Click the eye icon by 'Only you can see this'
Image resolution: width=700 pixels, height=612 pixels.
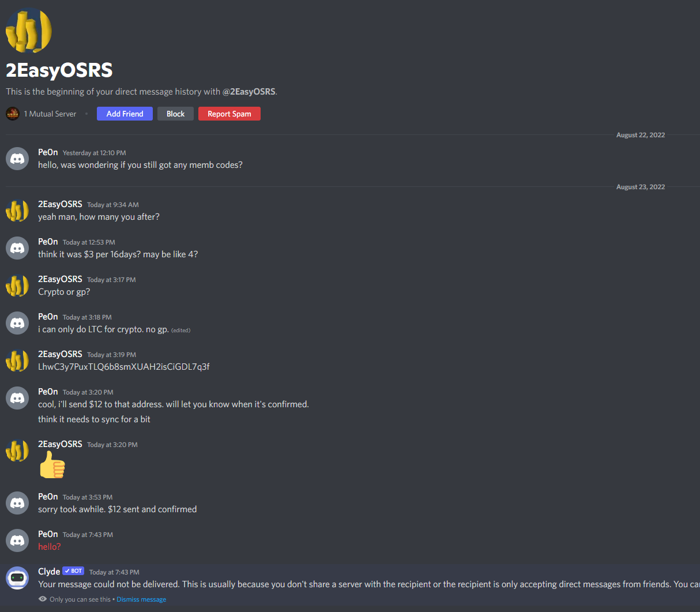pos(42,599)
